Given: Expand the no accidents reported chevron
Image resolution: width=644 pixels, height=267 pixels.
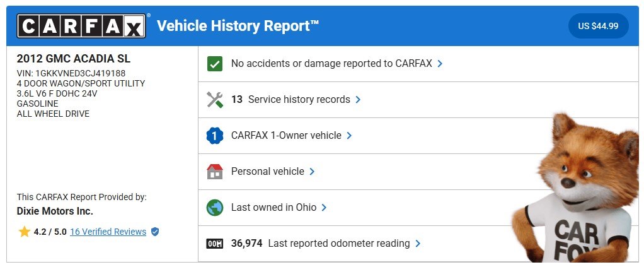Looking at the screenshot, I should (440, 64).
